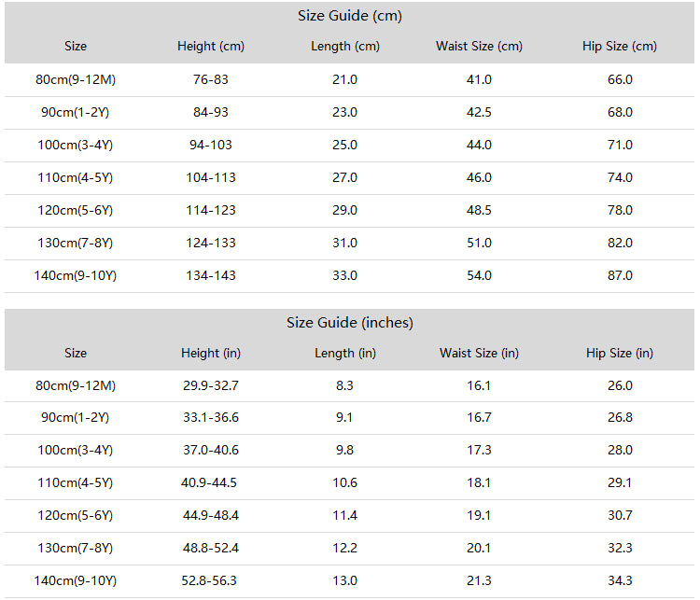700x600 pixels.
Task: Select the 90cm(1-2Y) row in cm table
Action: [350, 113]
